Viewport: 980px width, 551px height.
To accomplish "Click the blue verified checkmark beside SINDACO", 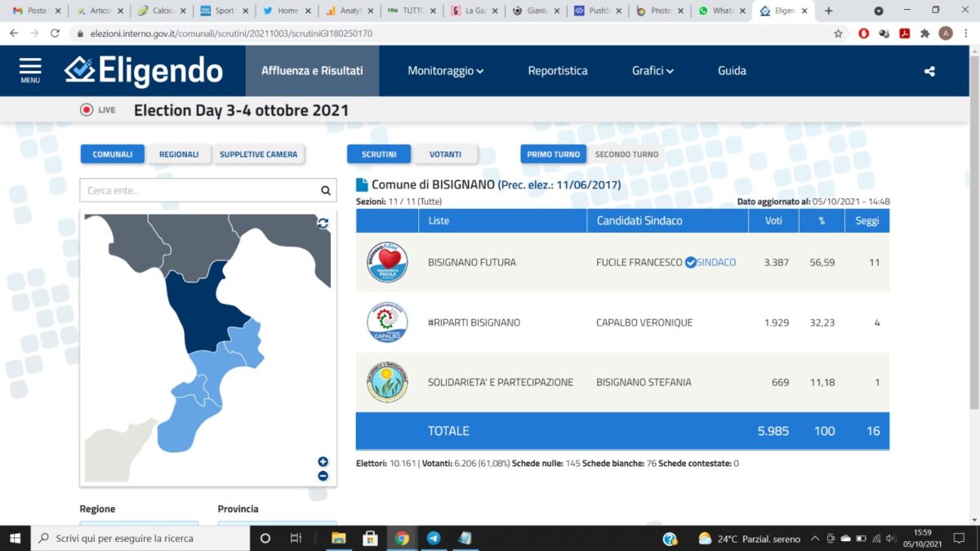I will [690, 263].
